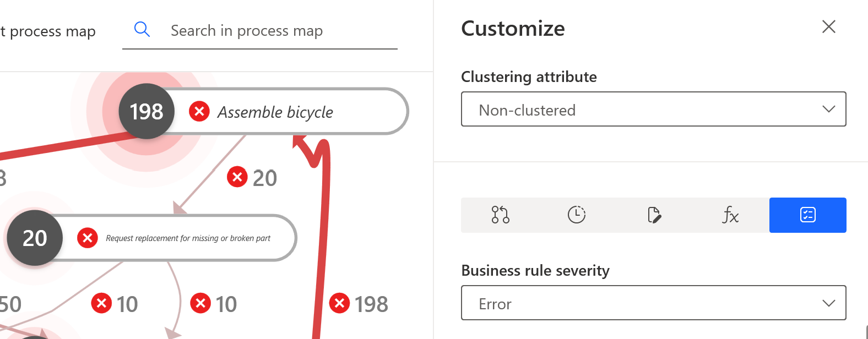Click the chevron arrow in Non-clustered box
The width and height of the screenshot is (868, 339).
click(x=828, y=110)
